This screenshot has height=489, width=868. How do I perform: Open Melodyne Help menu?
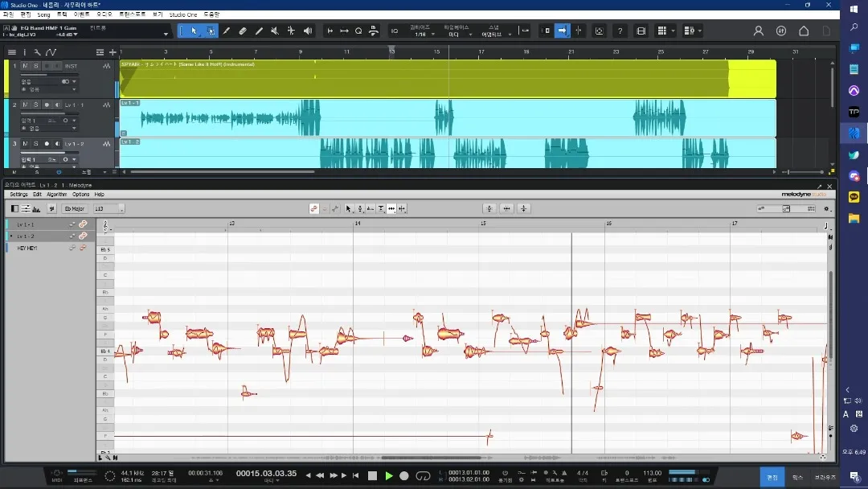99,195
